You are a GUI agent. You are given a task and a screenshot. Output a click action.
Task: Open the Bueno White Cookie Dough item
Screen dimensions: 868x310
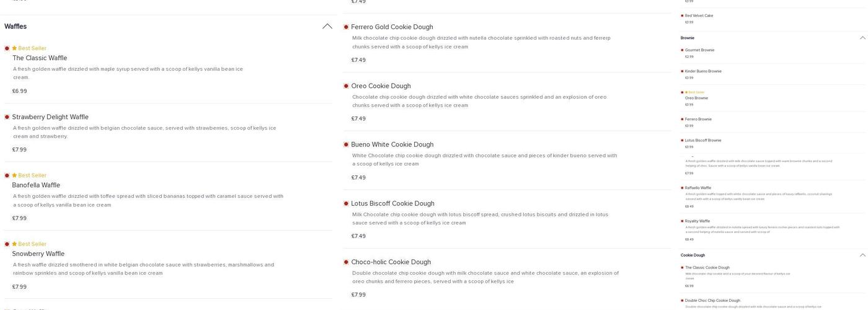tap(392, 144)
